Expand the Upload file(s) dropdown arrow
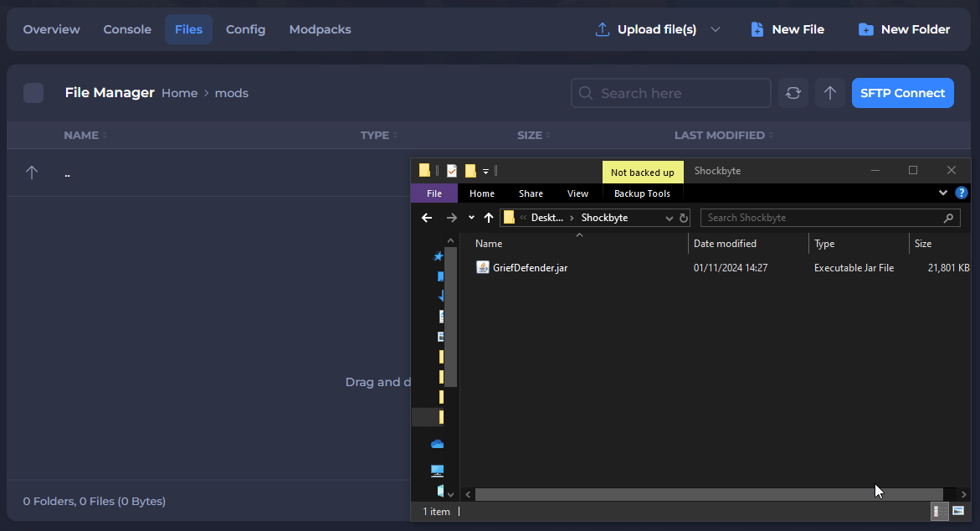980x531 pixels. point(716,29)
